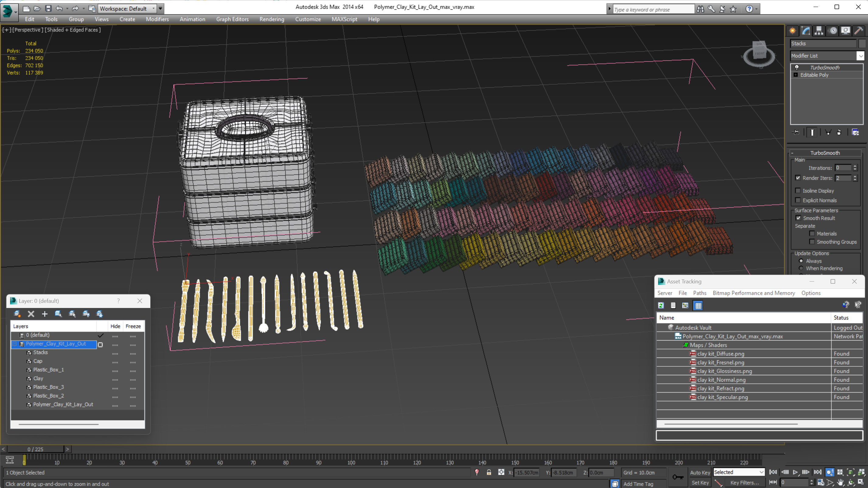This screenshot has width=868, height=488.
Task: Collapse Polymer_Clay_Kit_Lay_Out layer tree
Action: [x=15, y=344]
